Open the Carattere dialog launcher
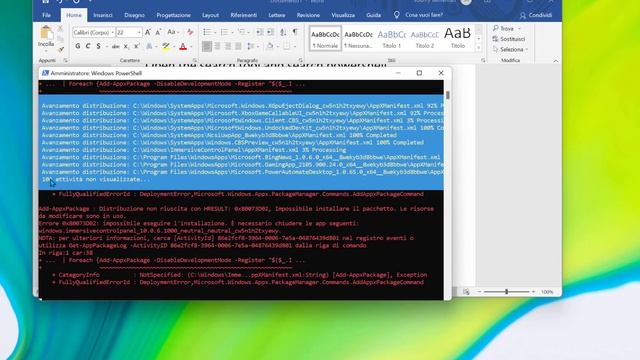The width and height of the screenshot is (640, 360). click(x=195, y=60)
